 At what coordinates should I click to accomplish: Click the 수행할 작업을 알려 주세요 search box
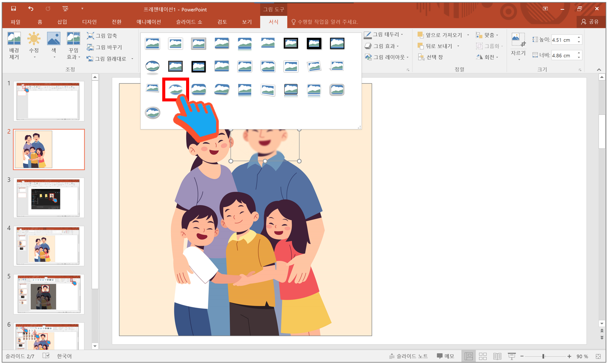[325, 22]
